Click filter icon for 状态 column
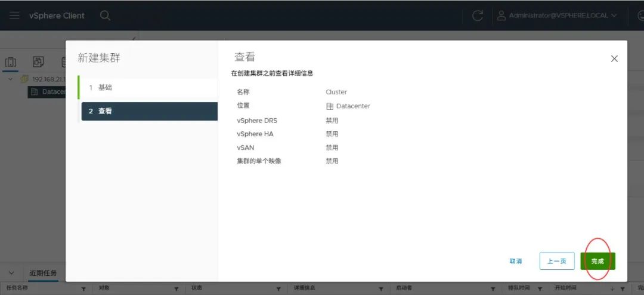Image resolution: width=644 pixels, height=295 pixels. click(278, 289)
